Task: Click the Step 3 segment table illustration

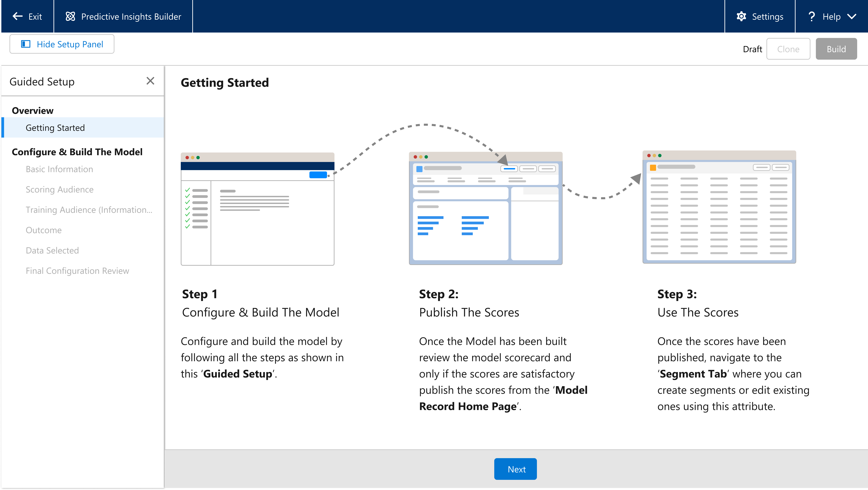Action: [x=719, y=207]
